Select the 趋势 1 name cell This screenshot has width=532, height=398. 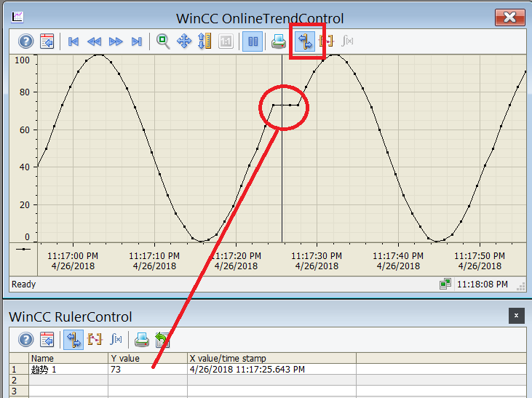click(x=68, y=369)
